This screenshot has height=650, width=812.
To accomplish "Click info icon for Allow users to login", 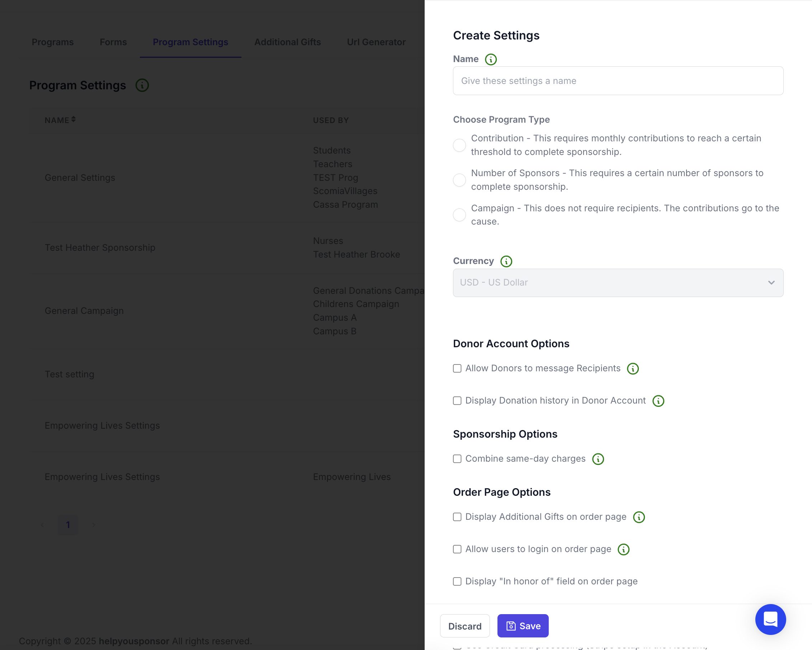I will [623, 550].
